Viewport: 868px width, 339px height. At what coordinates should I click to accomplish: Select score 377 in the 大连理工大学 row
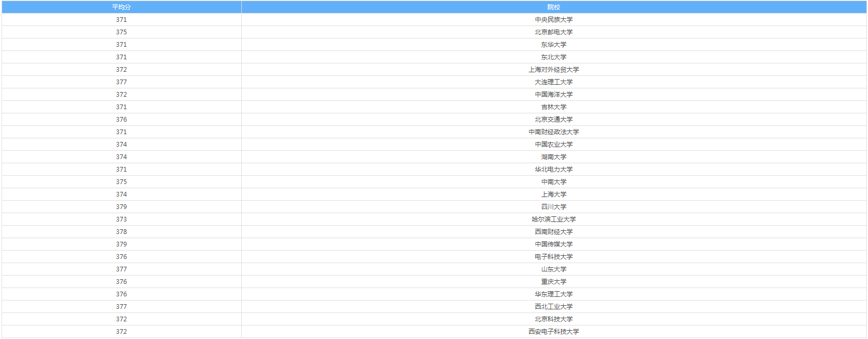122,82
